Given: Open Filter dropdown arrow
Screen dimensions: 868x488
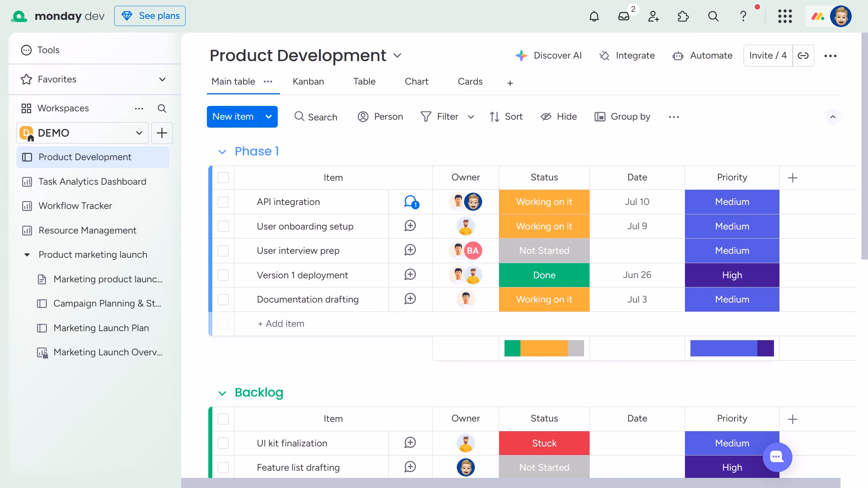Looking at the screenshot, I should coord(471,117).
